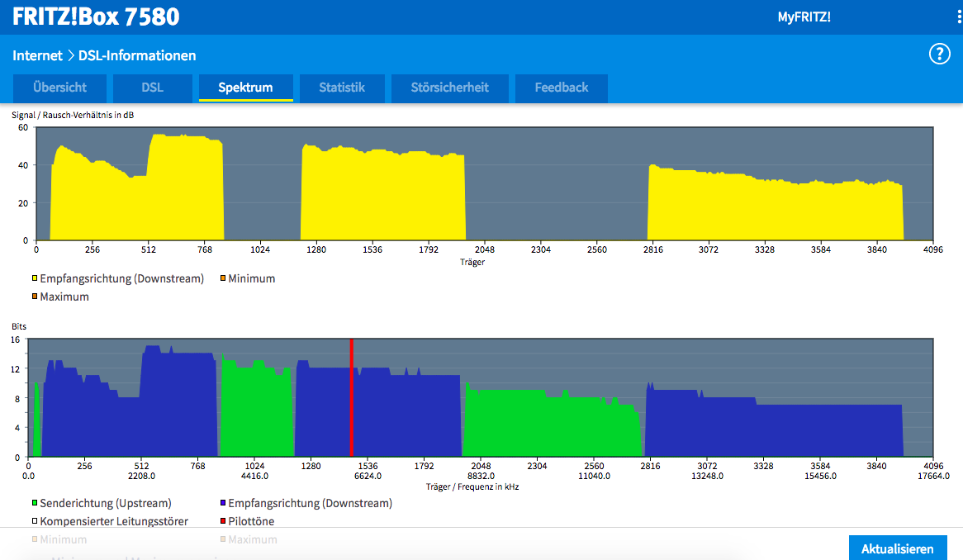Switch to the Übersicht tab

point(59,88)
